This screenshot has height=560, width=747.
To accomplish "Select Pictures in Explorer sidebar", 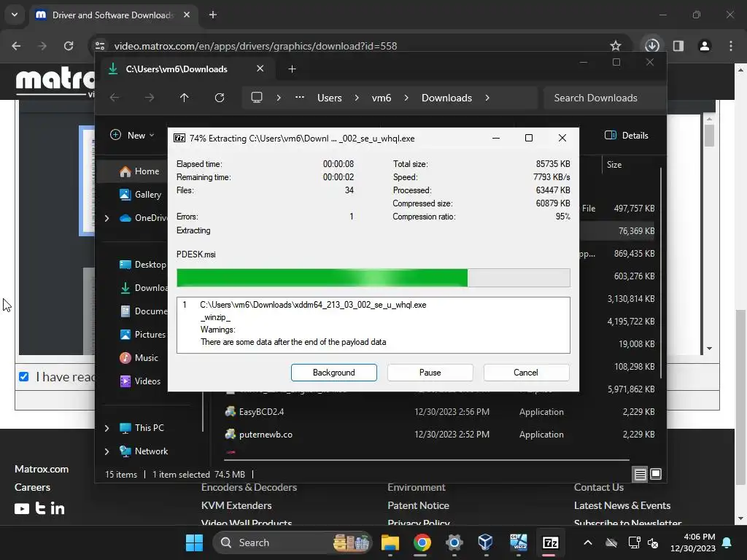I will pyautogui.click(x=142, y=334).
